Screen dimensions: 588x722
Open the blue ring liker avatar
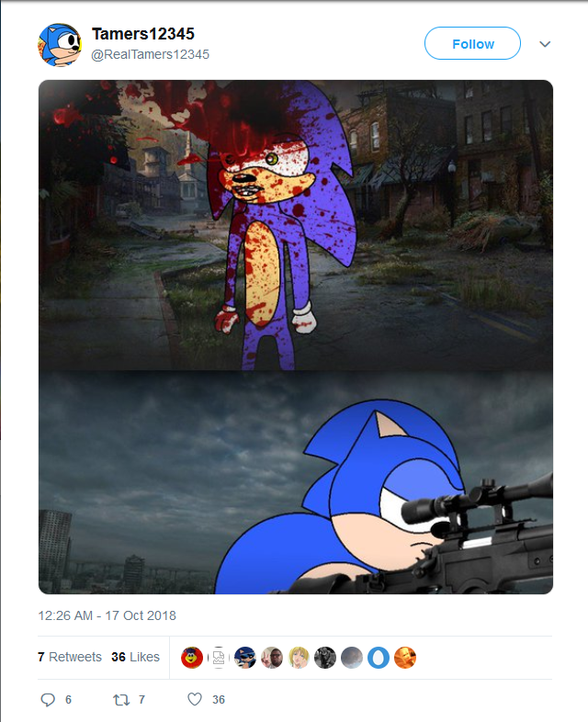(379, 657)
